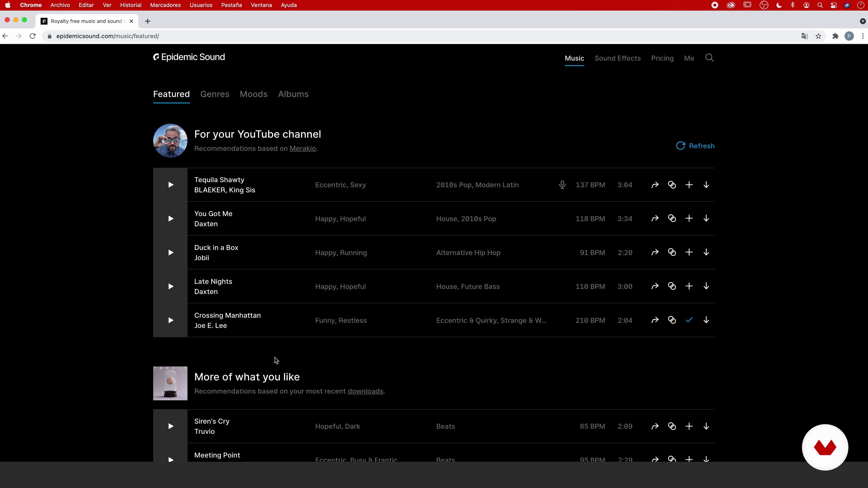Share the You Got Me track
The height and width of the screenshot is (488, 868).
click(655, 218)
